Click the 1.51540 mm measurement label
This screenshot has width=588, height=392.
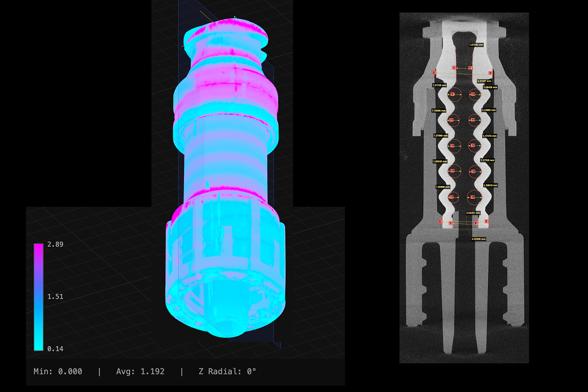click(x=476, y=45)
